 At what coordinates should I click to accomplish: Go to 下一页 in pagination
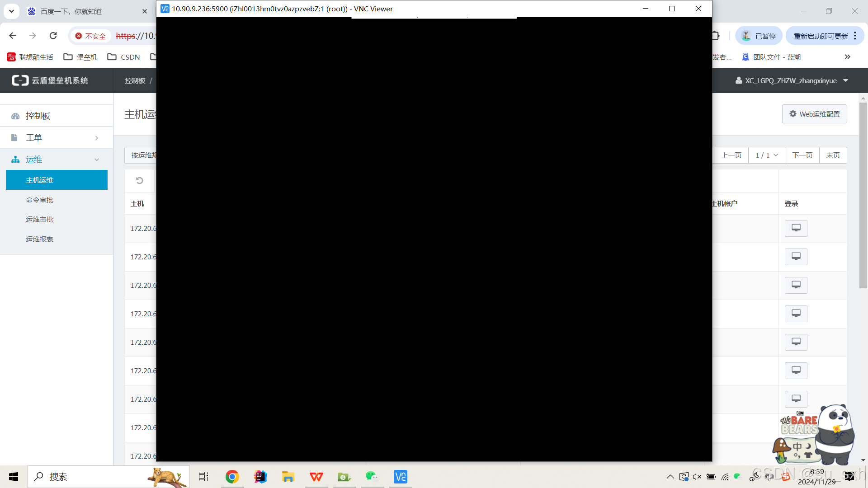(802, 155)
